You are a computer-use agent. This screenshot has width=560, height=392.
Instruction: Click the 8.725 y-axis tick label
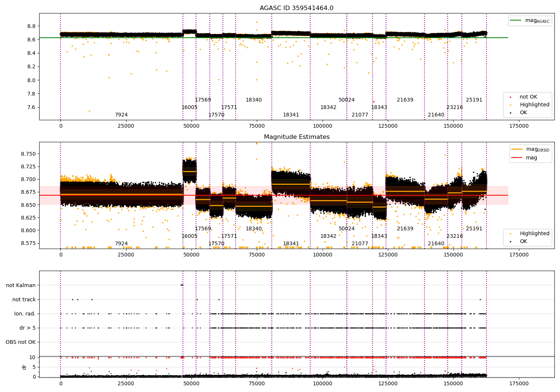[x=28, y=167]
